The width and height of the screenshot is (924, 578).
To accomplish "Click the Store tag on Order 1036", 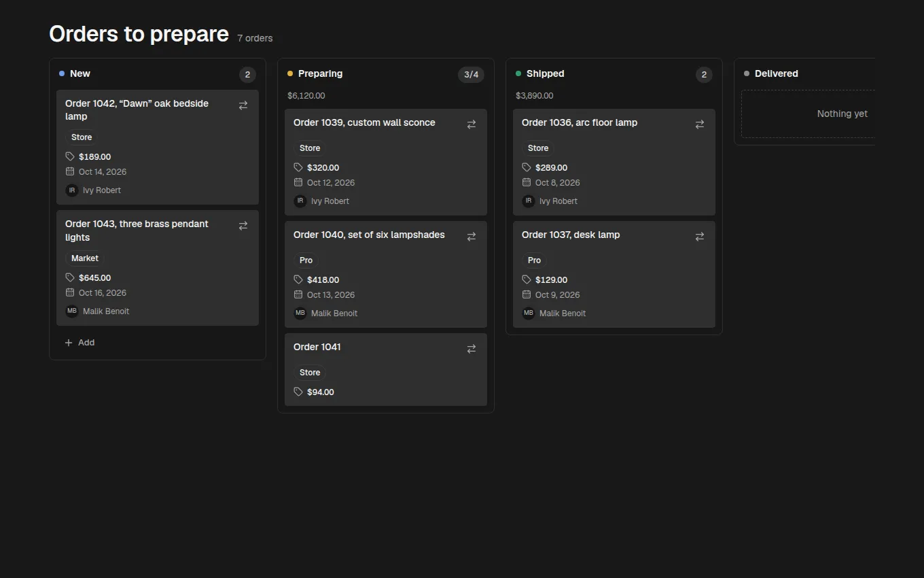I will click(x=538, y=148).
